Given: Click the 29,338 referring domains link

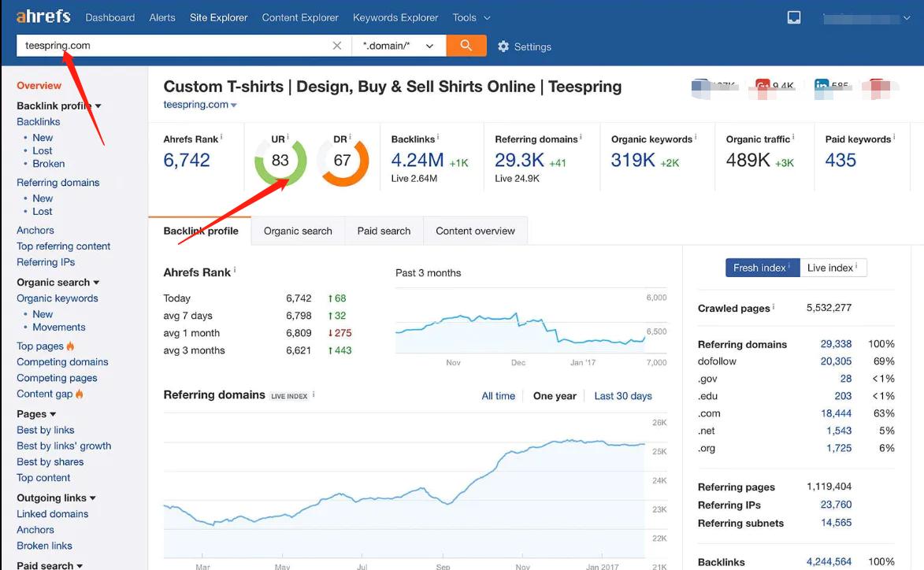Looking at the screenshot, I should pos(836,344).
